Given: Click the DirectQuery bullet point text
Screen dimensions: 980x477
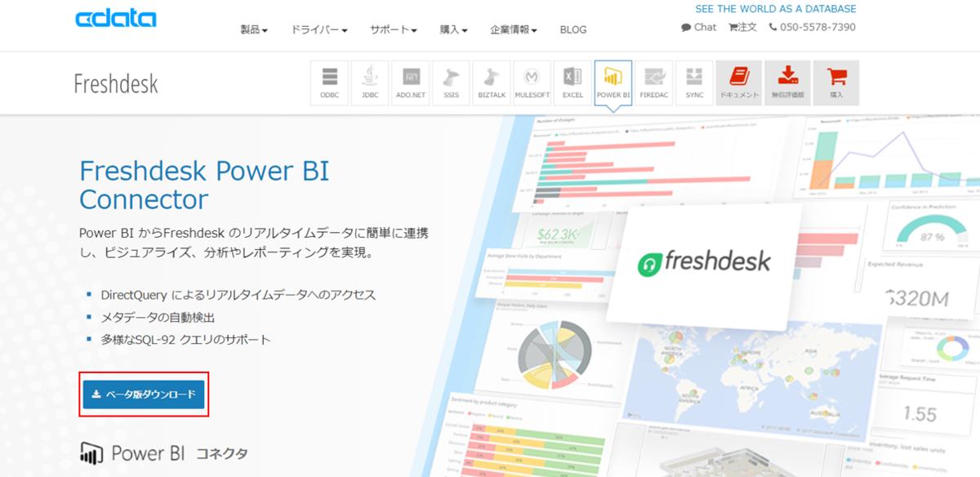Looking at the screenshot, I should [x=238, y=295].
